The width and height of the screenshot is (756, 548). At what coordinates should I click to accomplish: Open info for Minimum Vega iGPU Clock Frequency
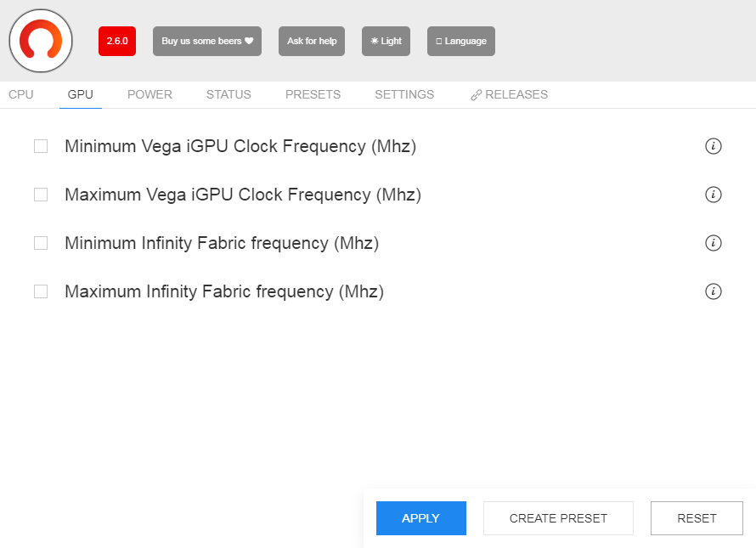pyautogui.click(x=714, y=146)
